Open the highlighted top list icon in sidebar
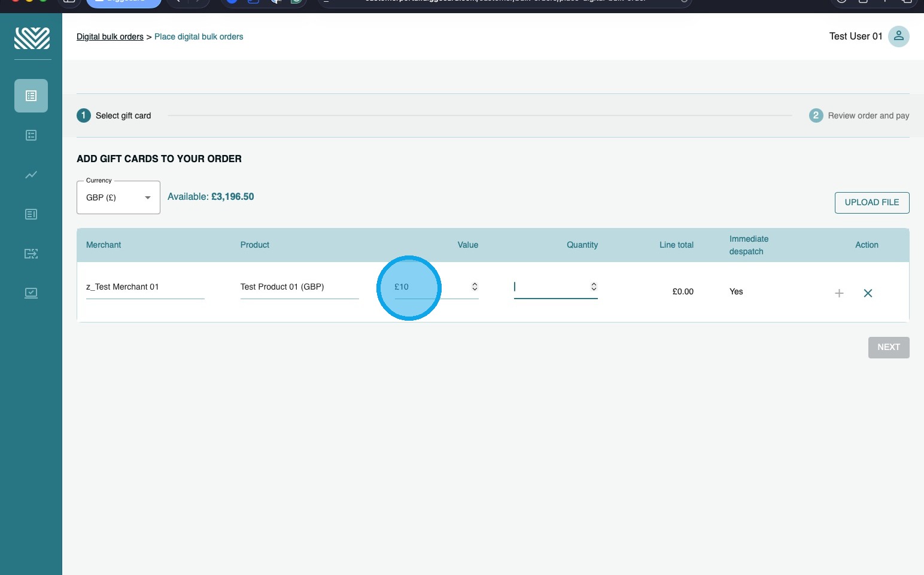 (31, 96)
